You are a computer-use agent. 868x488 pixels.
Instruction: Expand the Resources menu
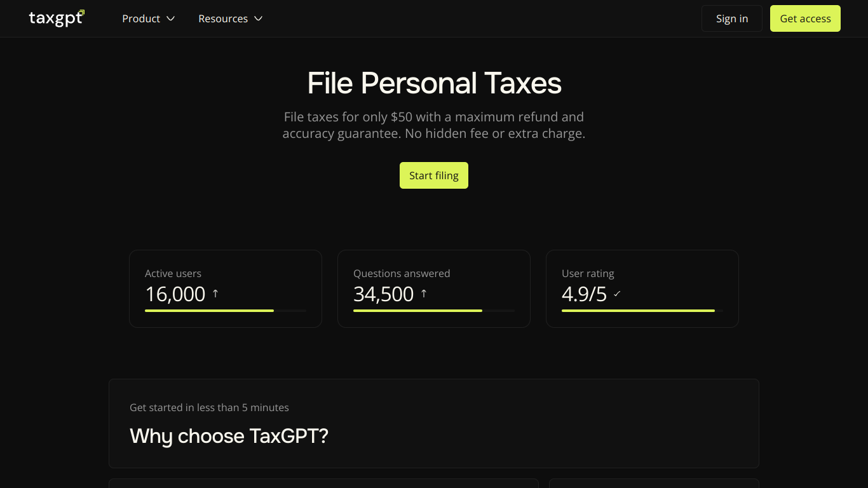pyautogui.click(x=230, y=18)
